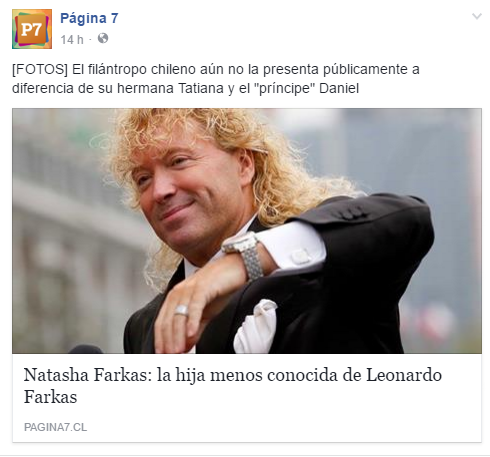The height and width of the screenshot is (457, 490).
Task: Open the post options chevron menu
Action: [x=477, y=16]
